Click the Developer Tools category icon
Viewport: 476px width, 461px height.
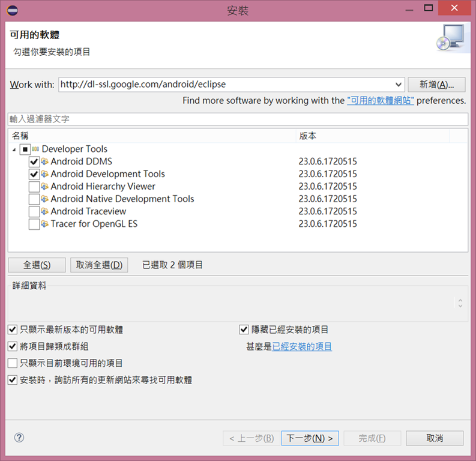35,149
